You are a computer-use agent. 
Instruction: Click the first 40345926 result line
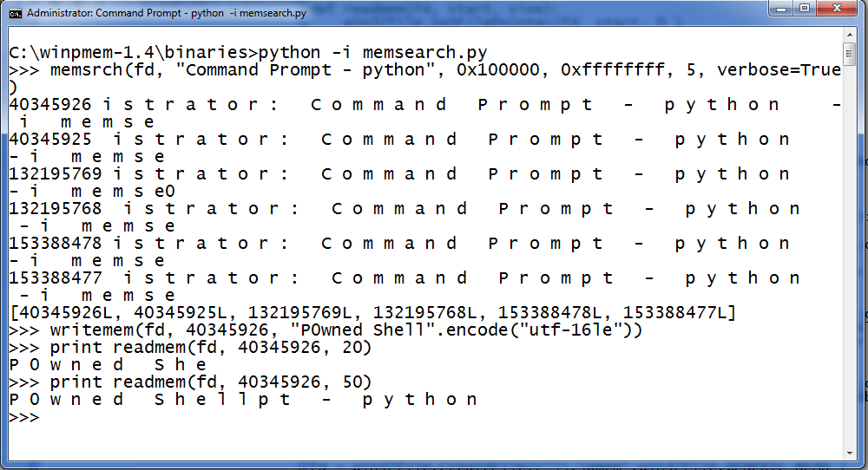[x=425, y=113]
